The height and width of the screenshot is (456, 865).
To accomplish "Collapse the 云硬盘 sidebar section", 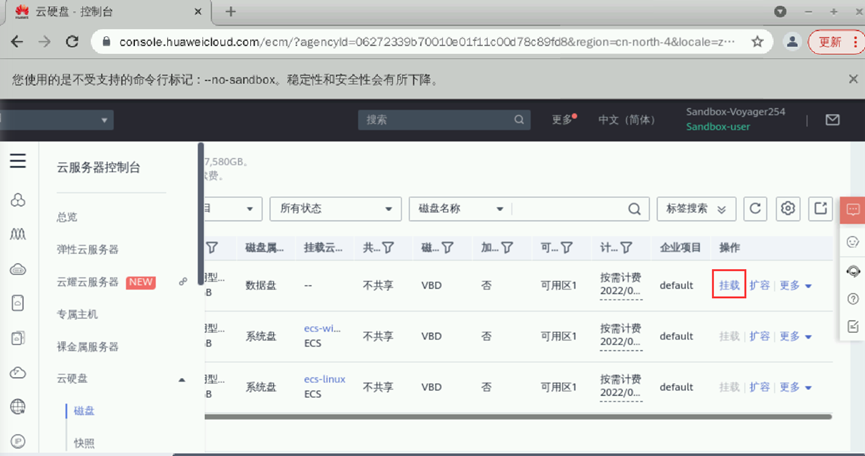I will [181, 379].
